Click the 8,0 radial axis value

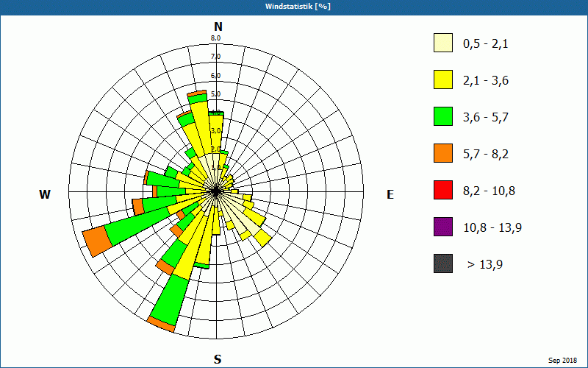click(215, 38)
